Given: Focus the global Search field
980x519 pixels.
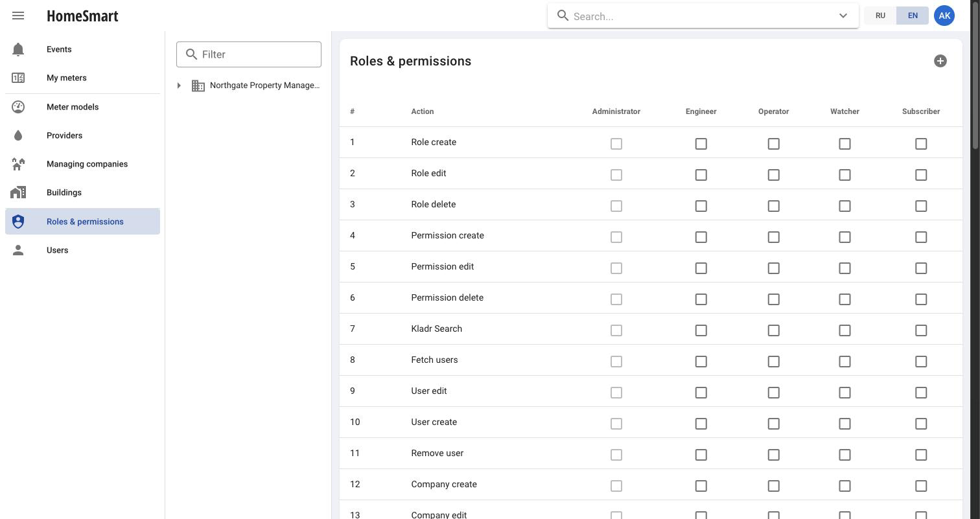Looking at the screenshot, I should click(703, 16).
